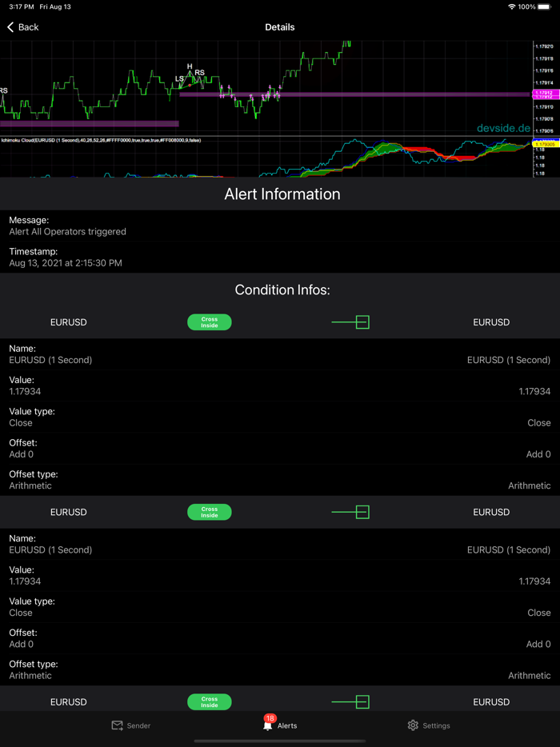
Task: Select the second condition's left value 1.17934
Action: (x=25, y=581)
